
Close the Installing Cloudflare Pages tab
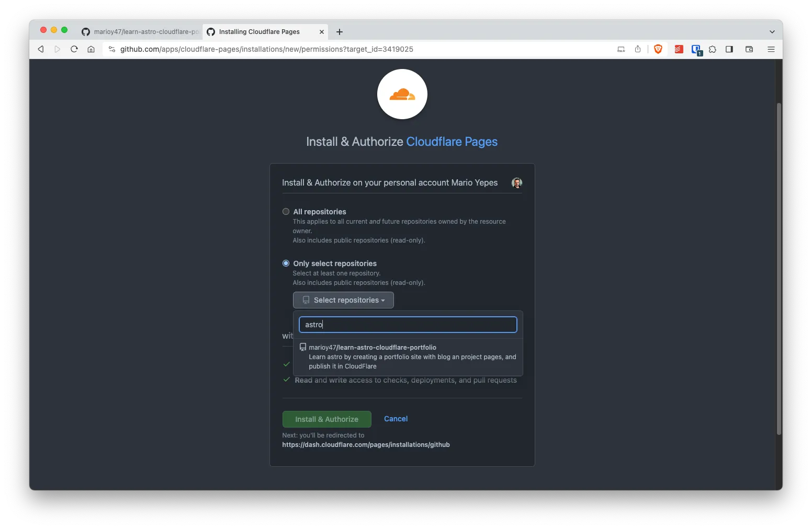(322, 32)
